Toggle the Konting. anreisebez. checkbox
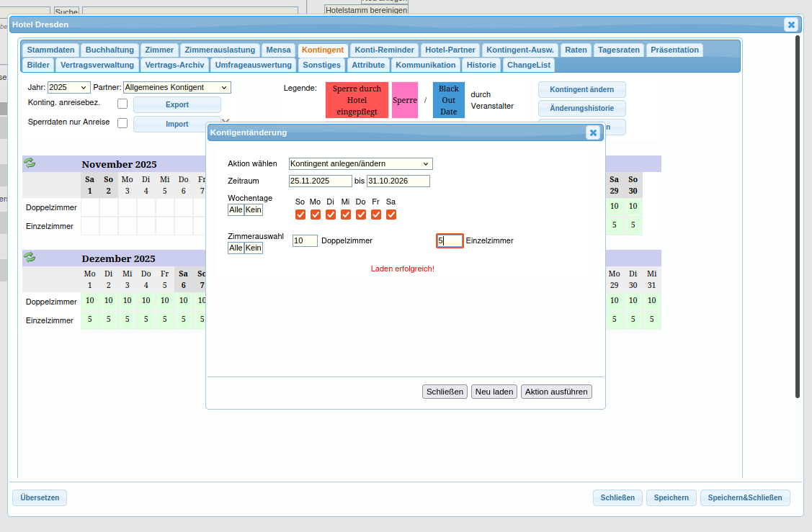Screen dimensions: 812x532 [122, 104]
